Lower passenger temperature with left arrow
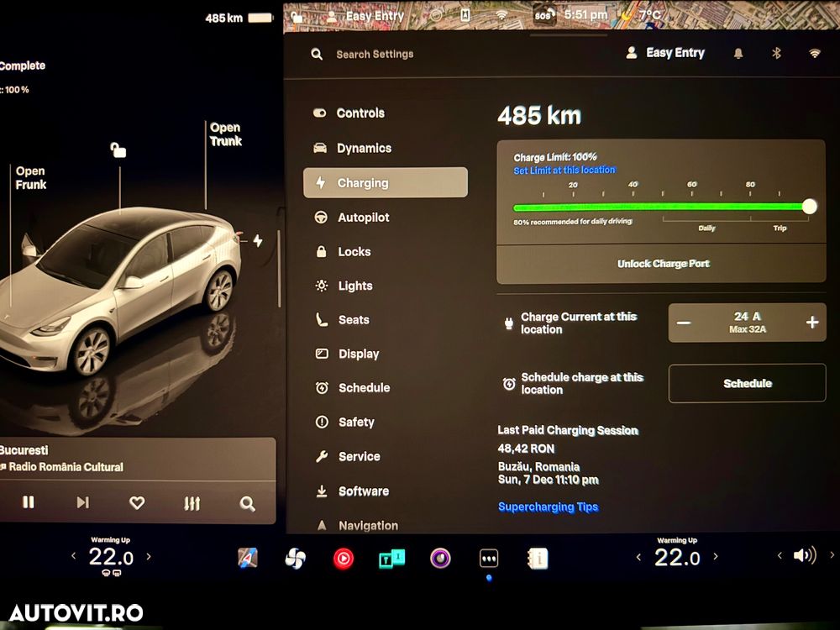Image resolution: width=840 pixels, height=630 pixels. click(638, 557)
